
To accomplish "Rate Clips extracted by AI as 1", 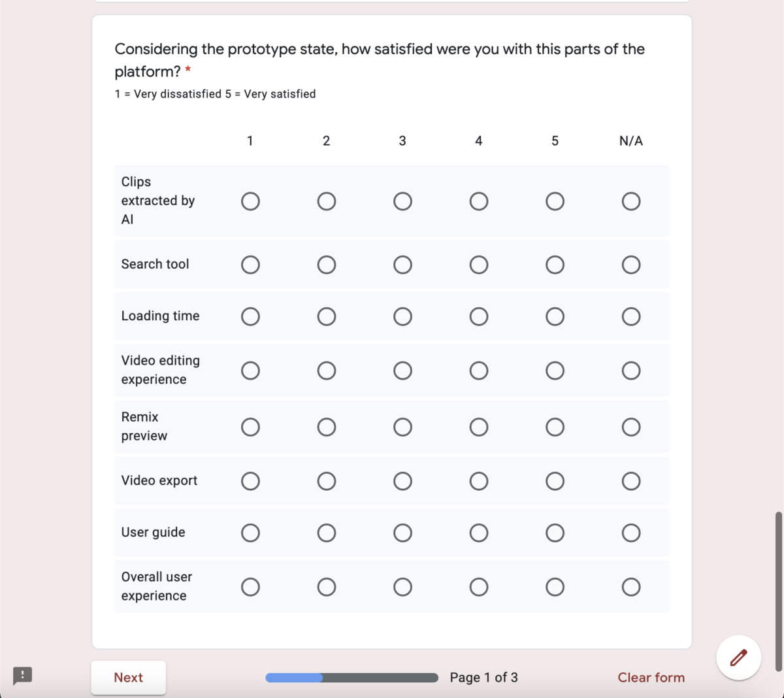I will coord(250,201).
